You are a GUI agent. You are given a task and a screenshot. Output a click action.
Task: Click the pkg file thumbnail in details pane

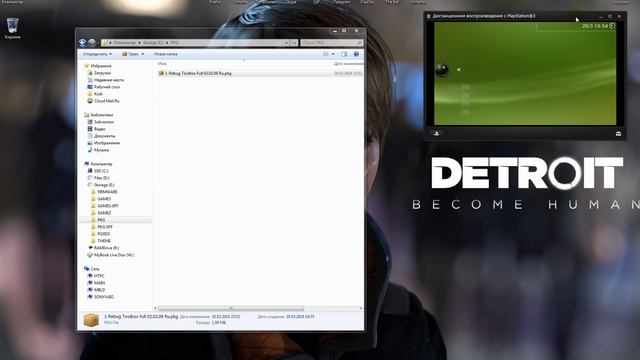91,320
